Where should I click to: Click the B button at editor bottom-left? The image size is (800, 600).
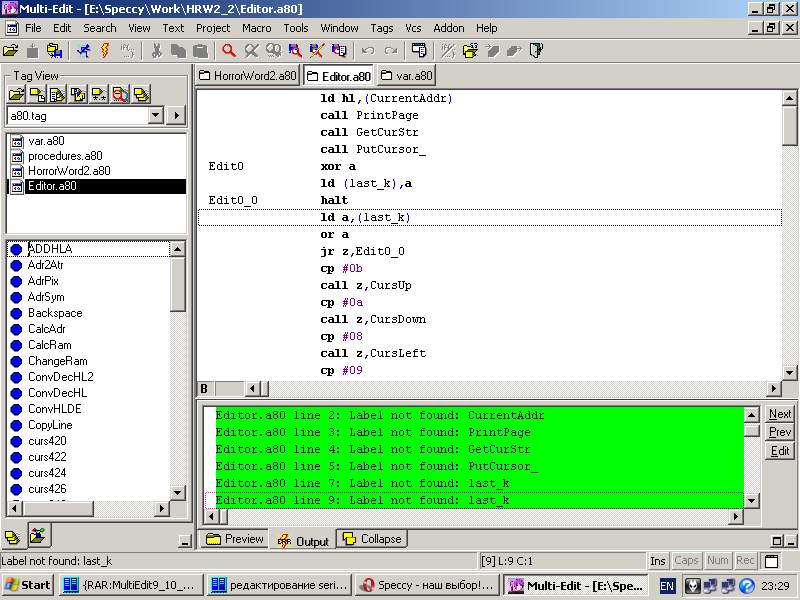click(x=204, y=389)
